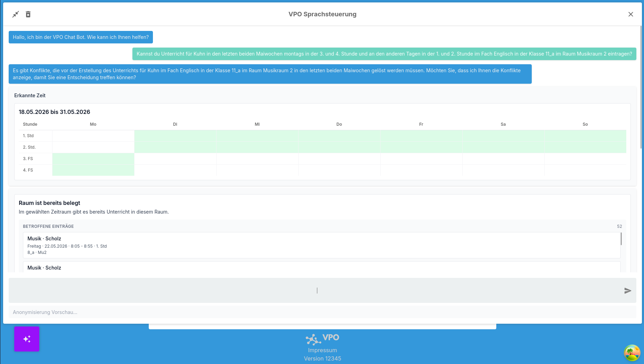
Task: Click the Monday 4. FS highlighted cell
Action: coord(93,170)
